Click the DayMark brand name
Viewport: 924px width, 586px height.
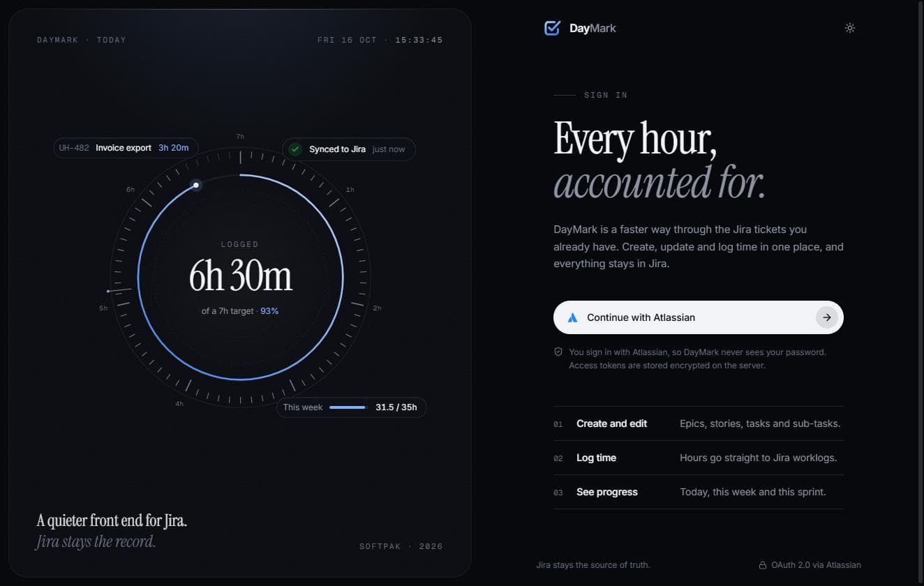coord(593,29)
